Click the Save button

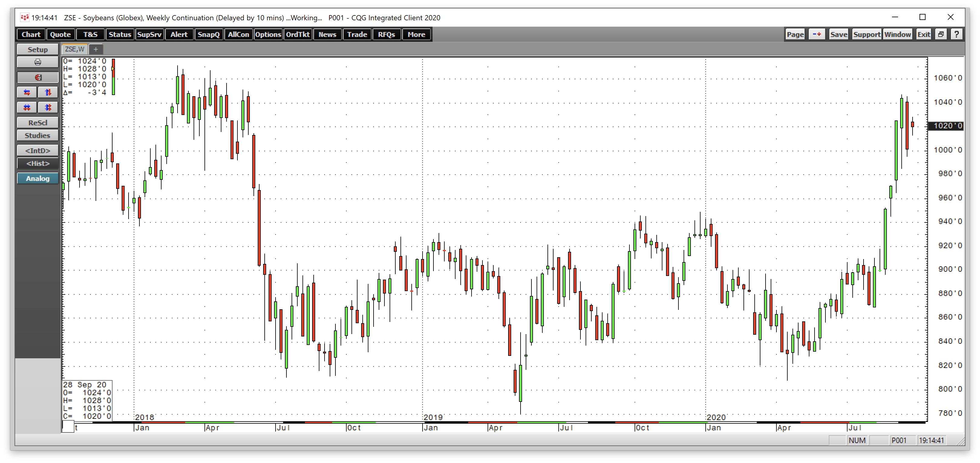click(x=838, y=34)
